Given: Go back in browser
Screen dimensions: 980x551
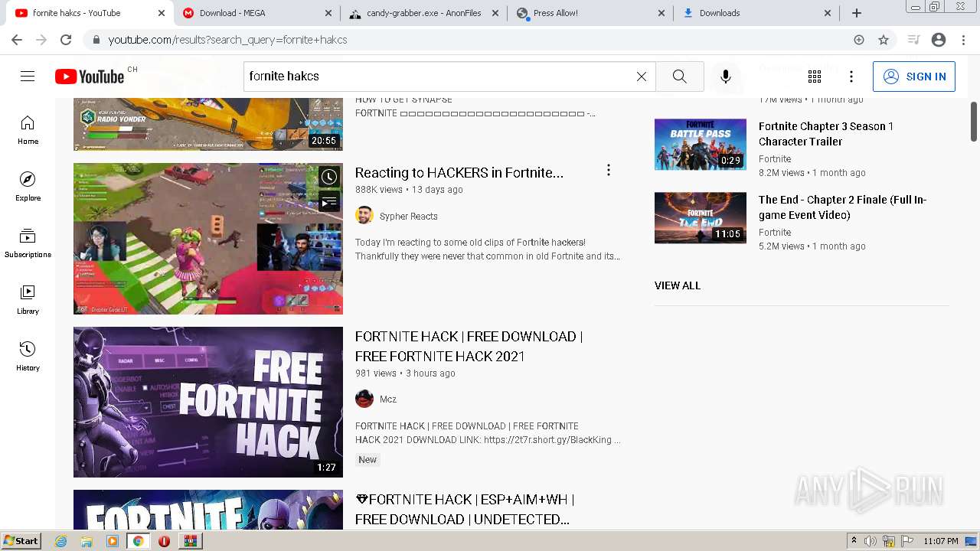Looking at the screenshot, I should pos(17,40).
